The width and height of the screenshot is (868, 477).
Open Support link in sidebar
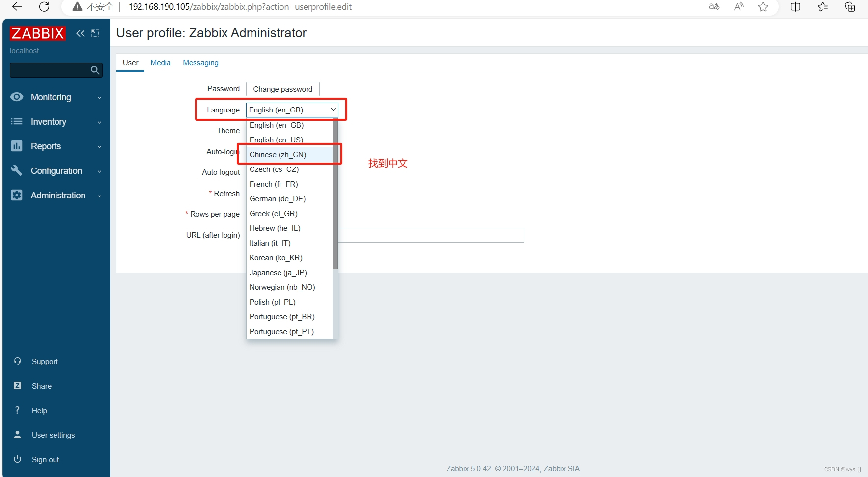coord(45,362)
